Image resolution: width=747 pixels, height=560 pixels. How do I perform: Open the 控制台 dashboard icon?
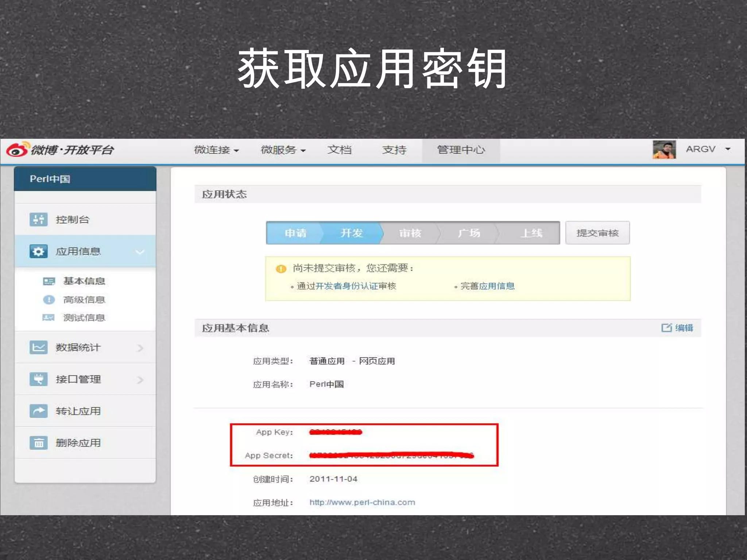point(38,219)
